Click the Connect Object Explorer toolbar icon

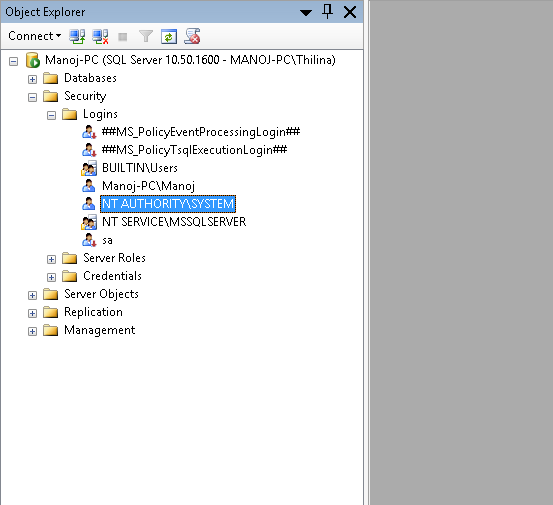tap(77, 36)
